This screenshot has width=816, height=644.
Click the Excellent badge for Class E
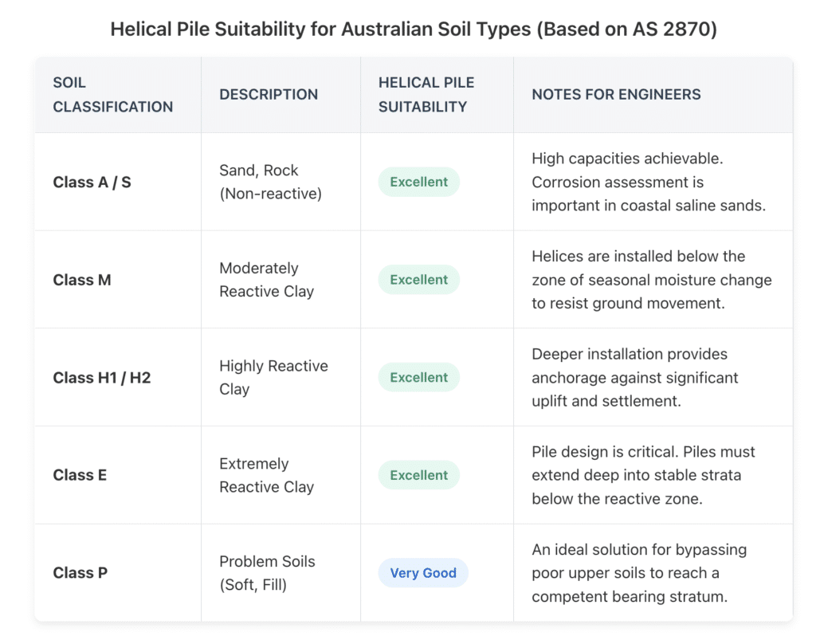[x=418, y=475]
